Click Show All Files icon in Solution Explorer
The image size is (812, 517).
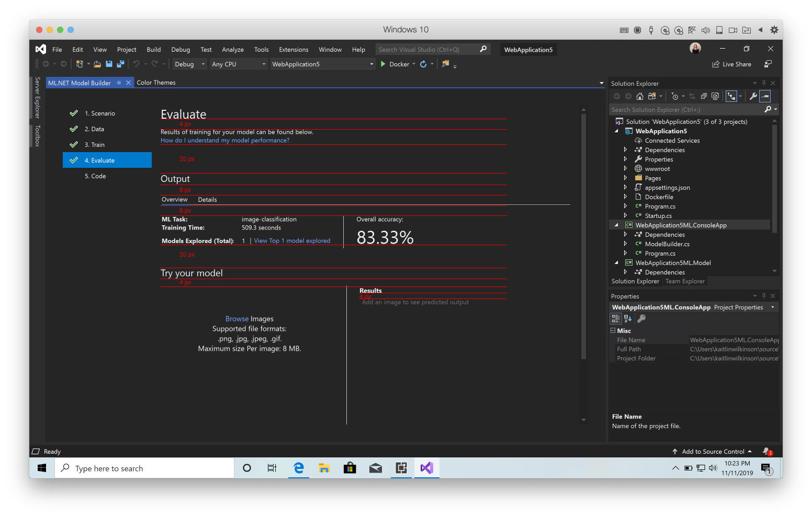click(x=715, y=96)
